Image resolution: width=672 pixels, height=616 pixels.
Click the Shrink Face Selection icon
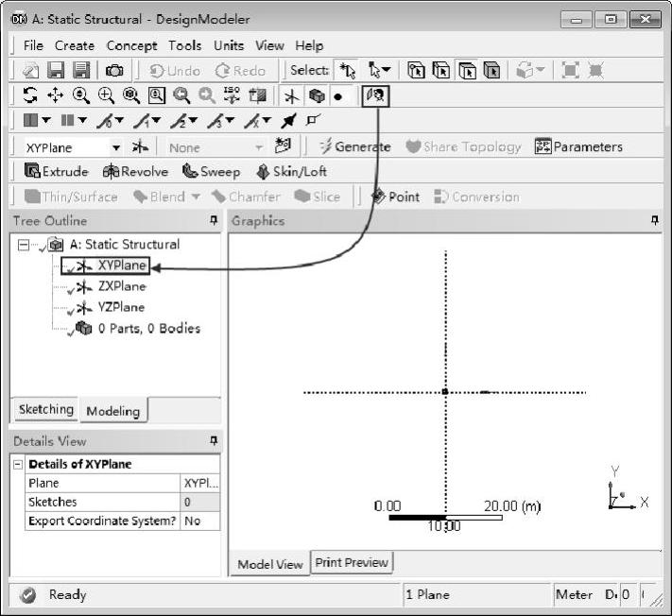[x=595, y=70]
